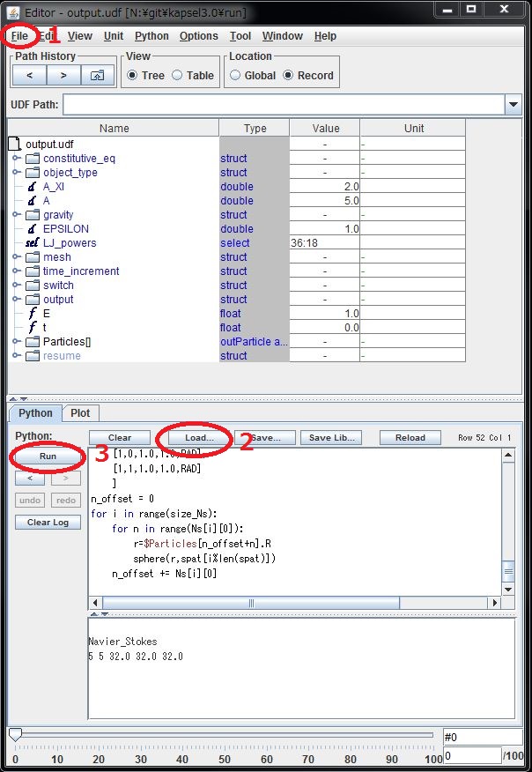Select the Table view radio button
Image resolution: width=532 pixels, height=772 pixels.
[x=178, y=76]
